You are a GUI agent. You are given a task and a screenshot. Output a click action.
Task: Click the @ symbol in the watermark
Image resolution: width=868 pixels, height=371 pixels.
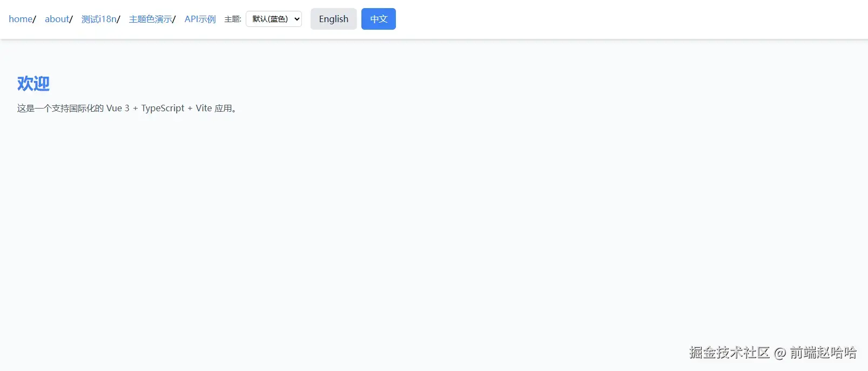click(x=780, y=353)
